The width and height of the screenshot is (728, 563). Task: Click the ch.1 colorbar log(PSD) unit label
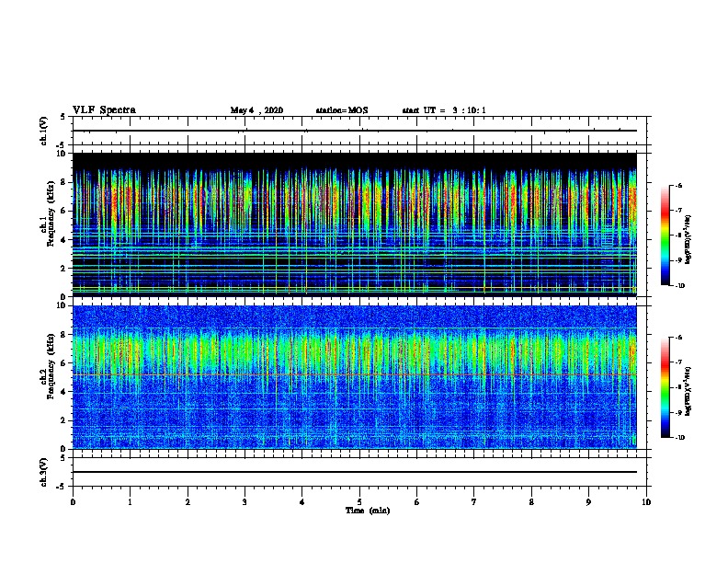(x=688, y=240)
